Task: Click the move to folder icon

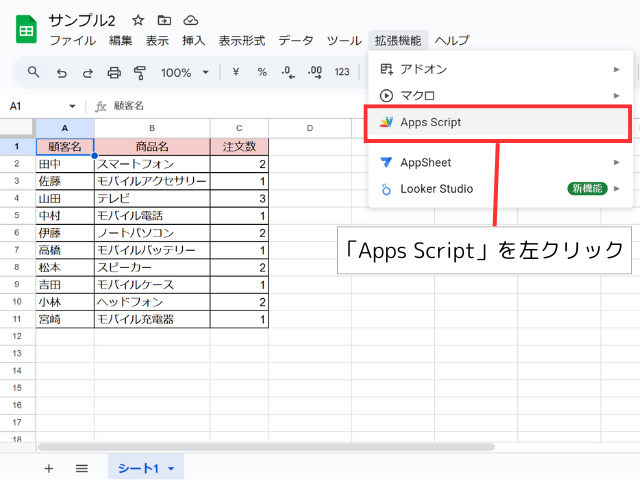Action: 164,20
